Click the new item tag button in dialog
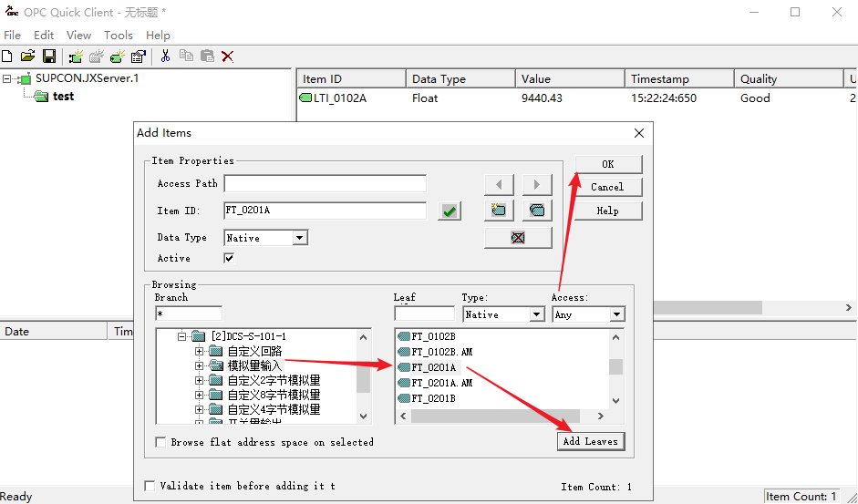This screenshot has width=858, height=504. tap(499, 211)
